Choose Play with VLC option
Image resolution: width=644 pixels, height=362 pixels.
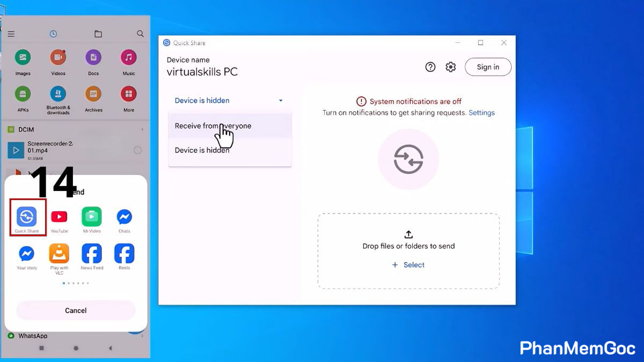click(59, 253)
